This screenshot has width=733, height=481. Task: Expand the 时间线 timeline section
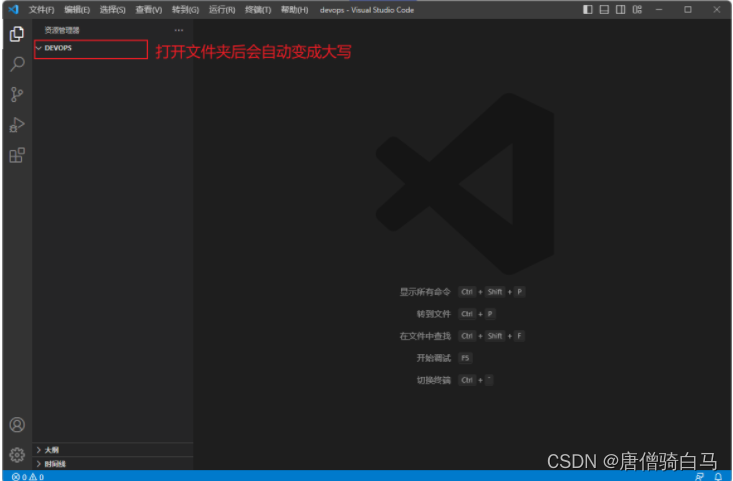(113, 464)
